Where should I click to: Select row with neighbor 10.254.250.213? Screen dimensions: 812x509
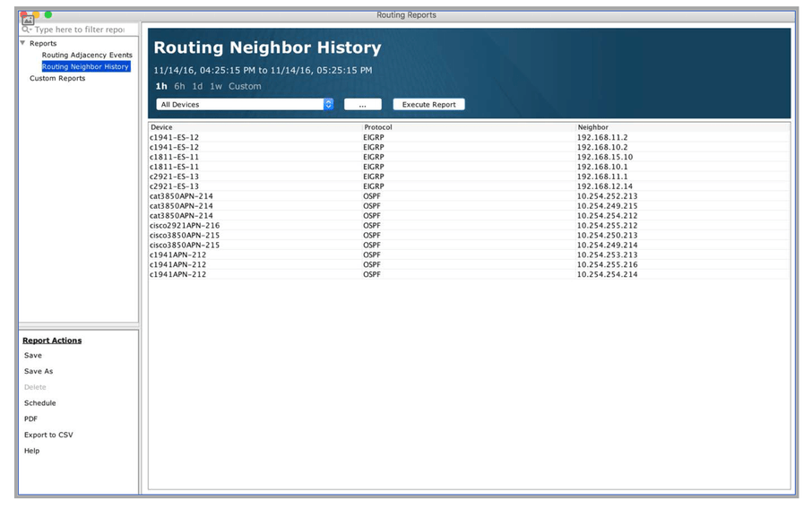click(x=469, y=236)
